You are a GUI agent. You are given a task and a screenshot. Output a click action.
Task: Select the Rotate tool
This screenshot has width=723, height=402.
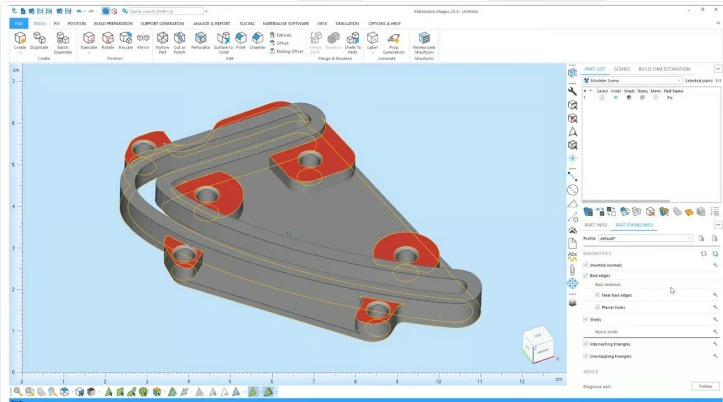point(107,38)
